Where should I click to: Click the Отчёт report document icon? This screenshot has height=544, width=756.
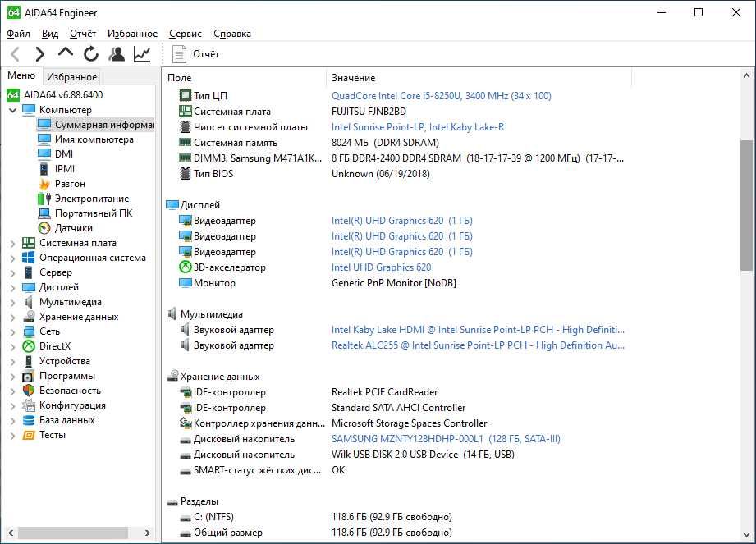tap(179, 54)
